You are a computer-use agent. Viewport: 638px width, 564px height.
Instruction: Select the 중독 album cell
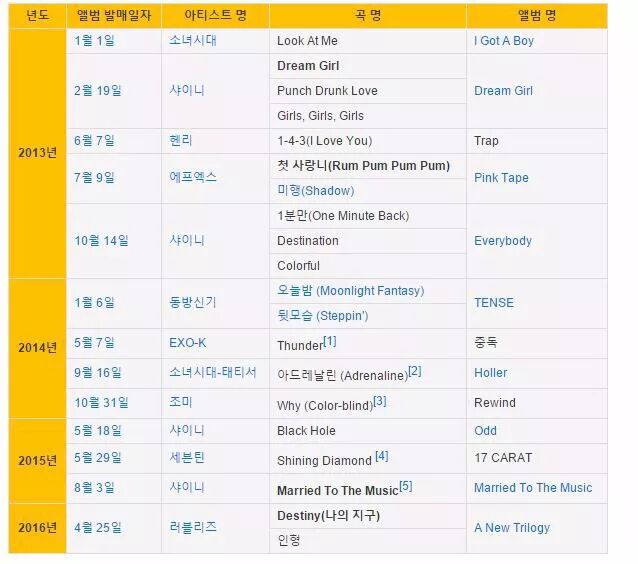coord(537,343)
